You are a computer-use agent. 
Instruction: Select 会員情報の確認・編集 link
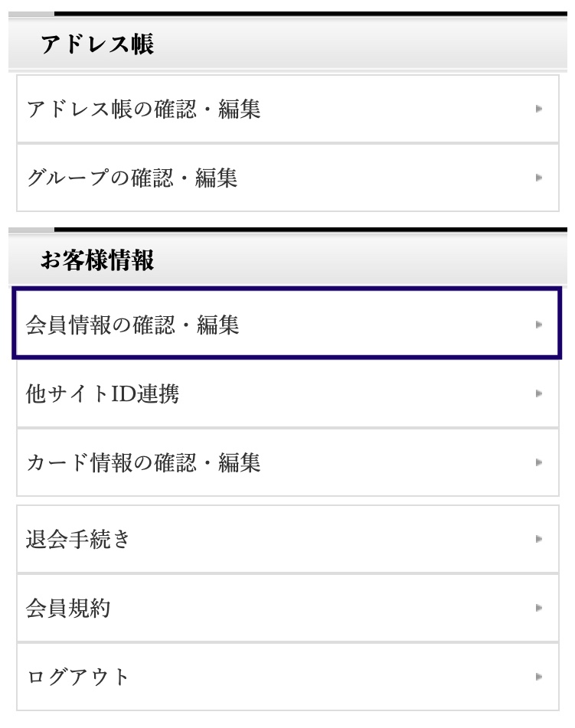click(287, 324)
